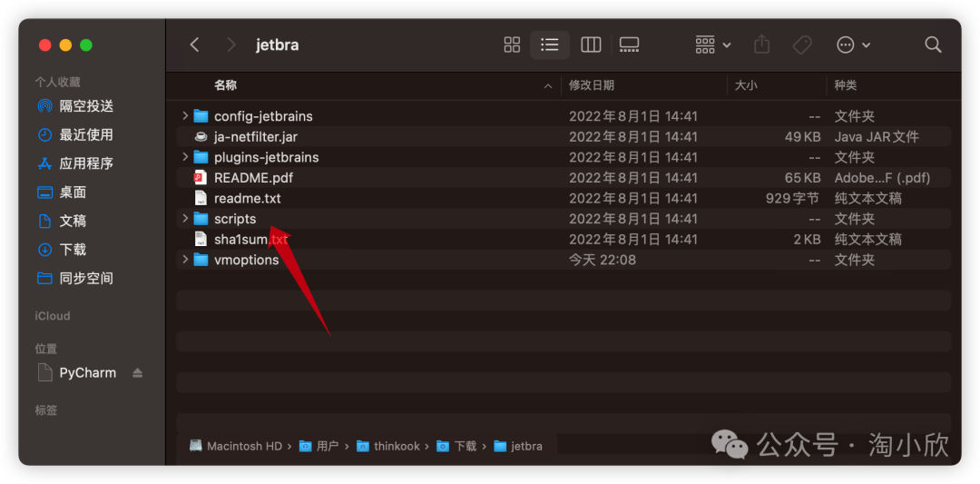
Task: Sort by 种类 column header
Action: [846, 85]
